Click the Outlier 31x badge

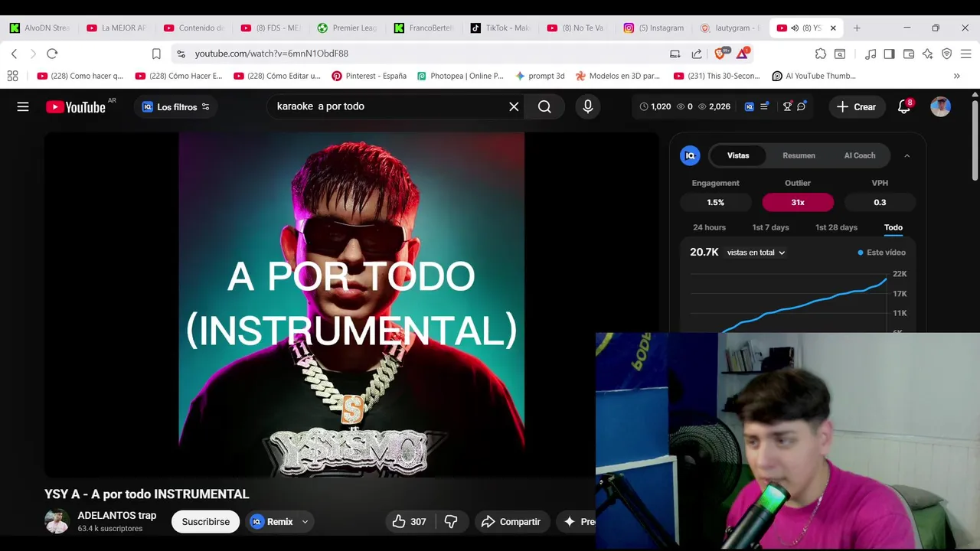coord(798,202)
